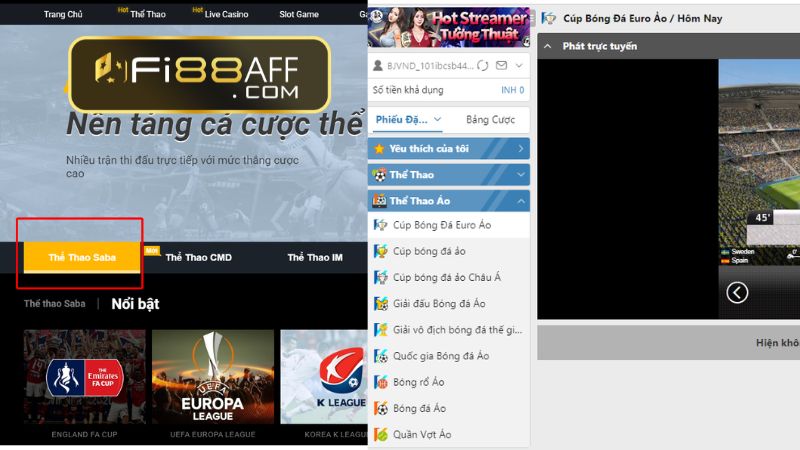Image resolution: width=800 pixels, height=450 pixels.
Task: Select Giải đấu Bóng đá Ảo
Action: (449, 304)
